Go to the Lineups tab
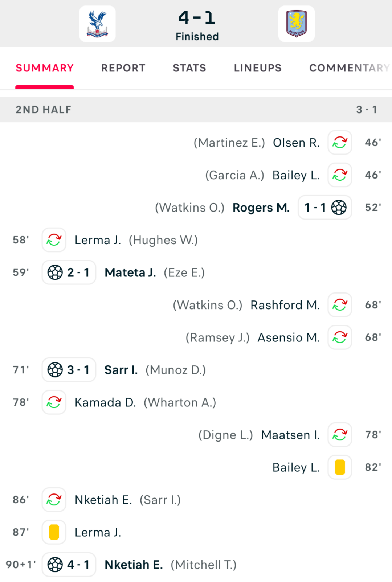Image resolution: width=392 pixels, height=582 pixels. pyautogui.click(x=258, y=68)
